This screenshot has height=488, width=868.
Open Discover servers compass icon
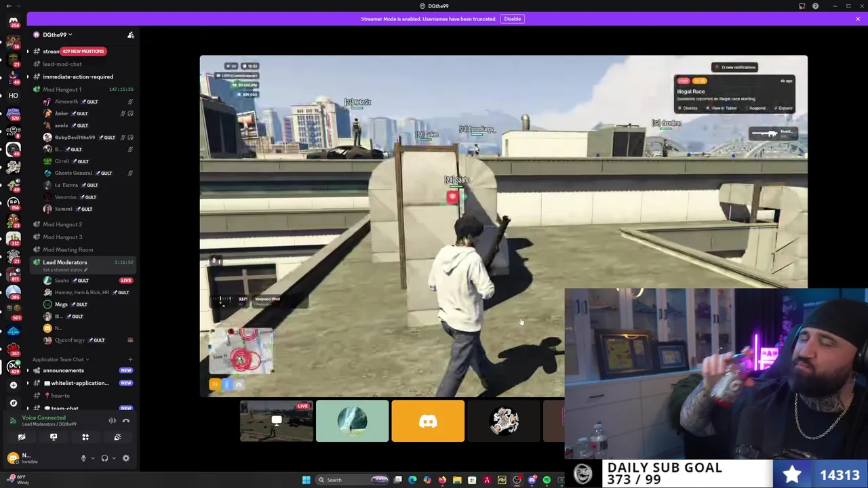click(13, 403)
